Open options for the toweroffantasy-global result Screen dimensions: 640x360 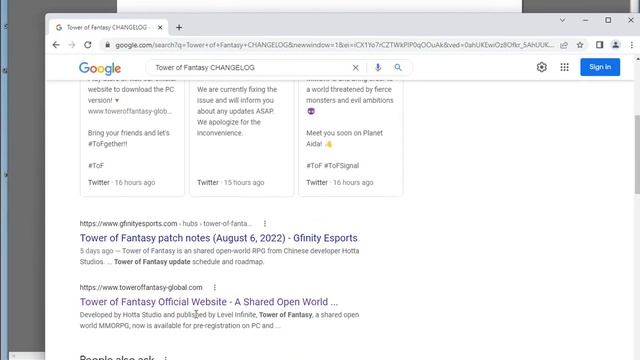(215, 287)
